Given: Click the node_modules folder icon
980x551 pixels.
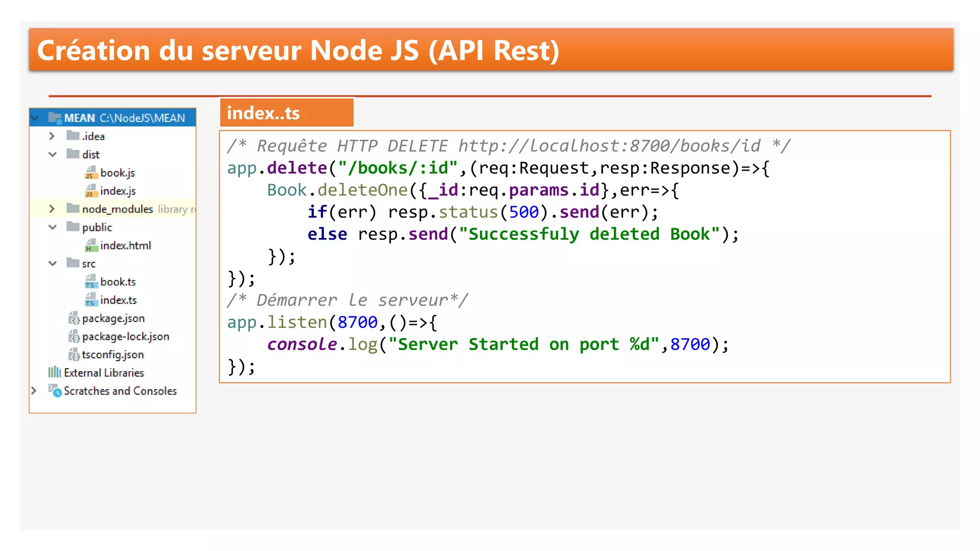Looking at the screenshot, I should [x=73, y=209].
